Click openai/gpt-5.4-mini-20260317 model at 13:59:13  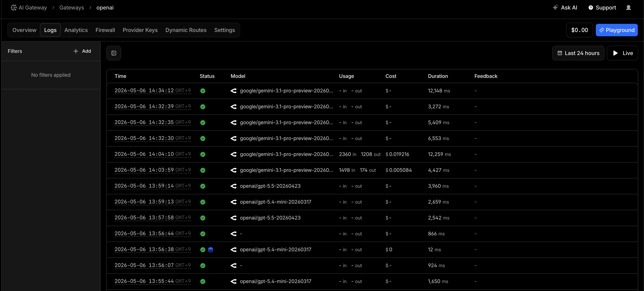tap(276, 202)
